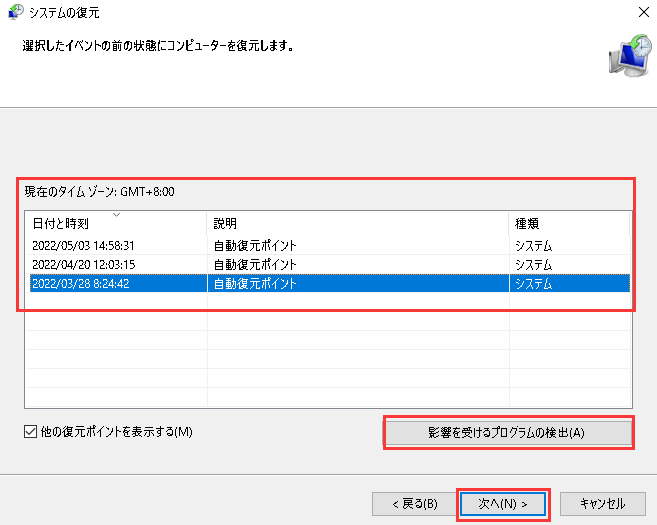The image size is (657, 525).
Task: Cancel the wizard with キャンセル button
Action: 603,504
